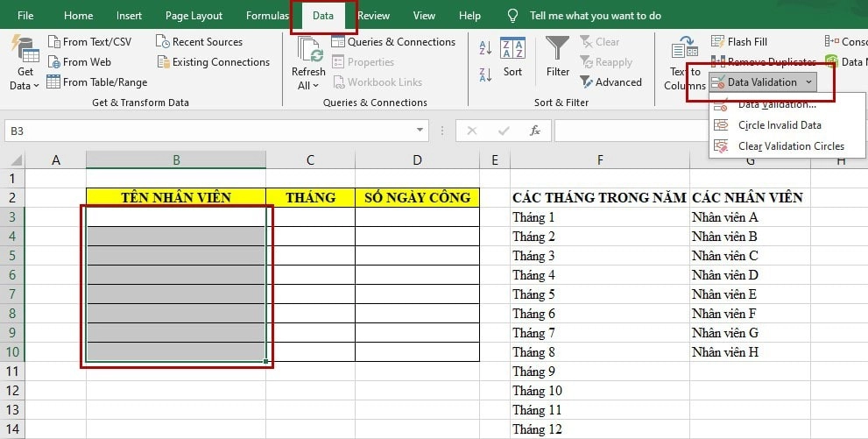Viewport: 868px width, 439px height.
Task: Expand the Refresh All dropdown
Action: (x=308, y=85)
